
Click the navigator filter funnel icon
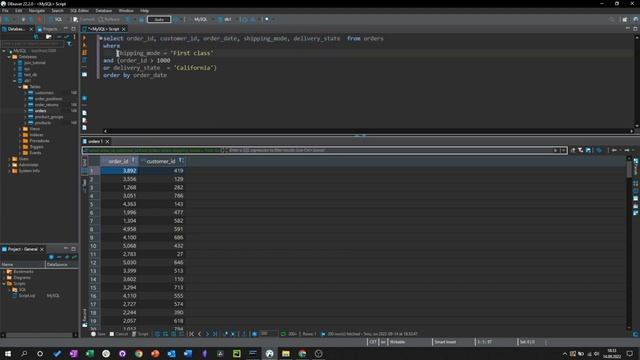(x=69, y=43)
